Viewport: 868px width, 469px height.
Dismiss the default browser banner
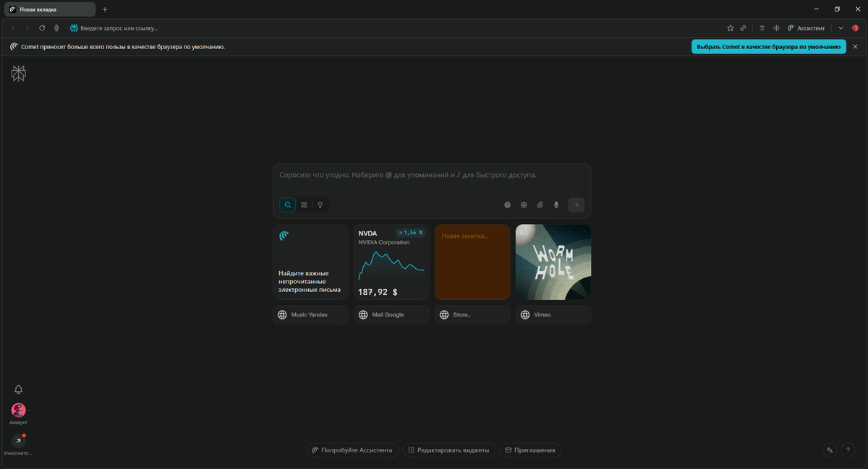855,46
